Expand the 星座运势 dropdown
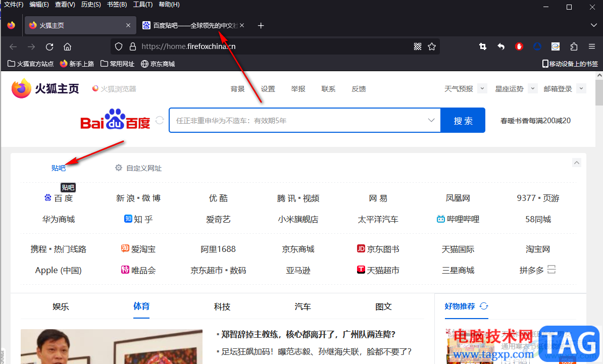The image size is (603, 364). click(533, 88)
